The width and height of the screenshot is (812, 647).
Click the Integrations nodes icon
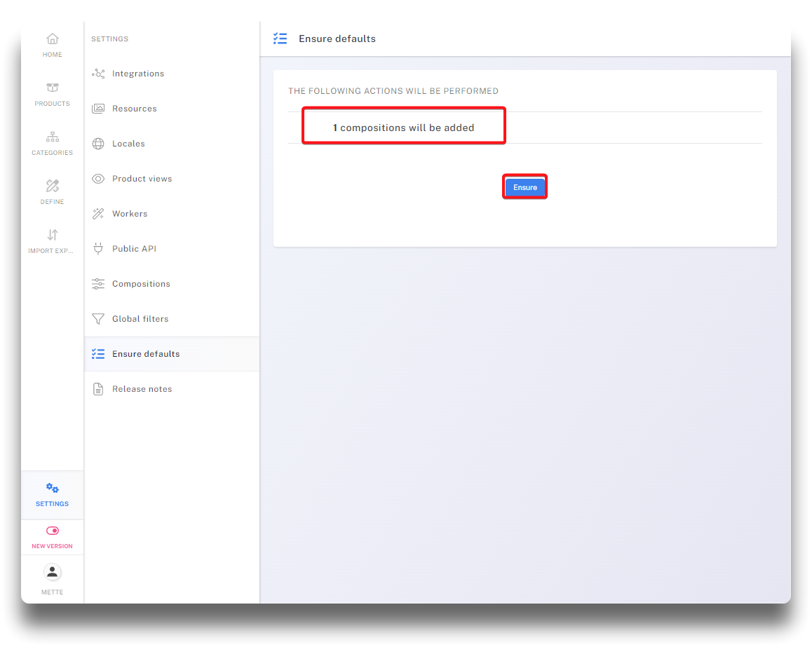[98, 74]
